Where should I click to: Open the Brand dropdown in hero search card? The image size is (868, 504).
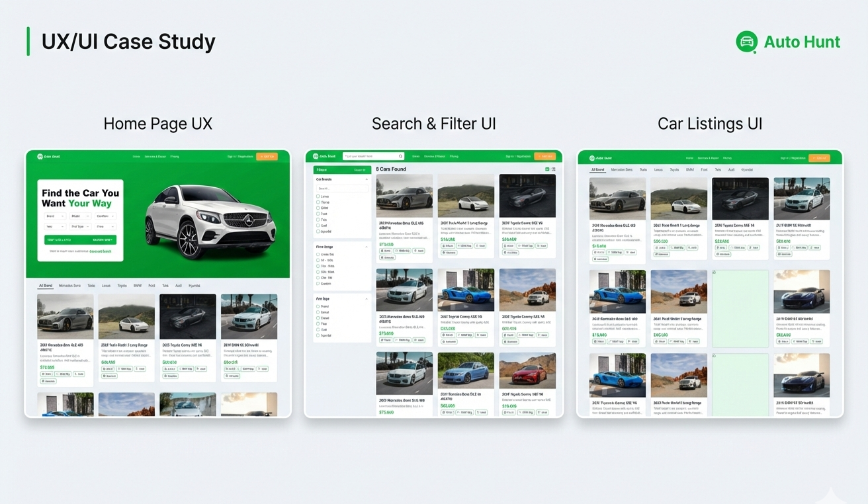[x=55, y=216]
